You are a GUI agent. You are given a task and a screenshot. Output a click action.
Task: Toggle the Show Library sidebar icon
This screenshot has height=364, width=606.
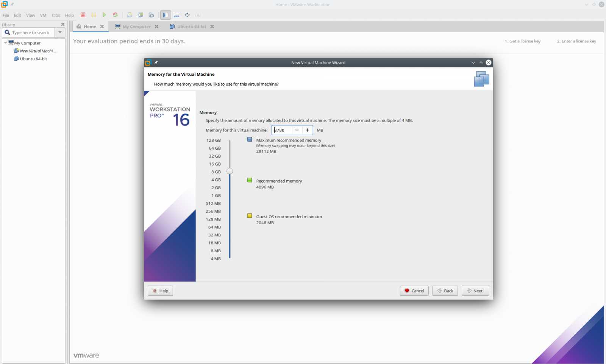166,15
